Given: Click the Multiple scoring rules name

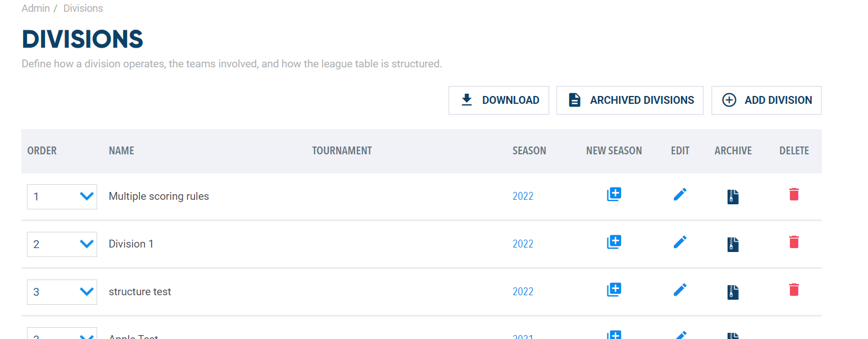Looking at the screenshot, I should 159,196.
